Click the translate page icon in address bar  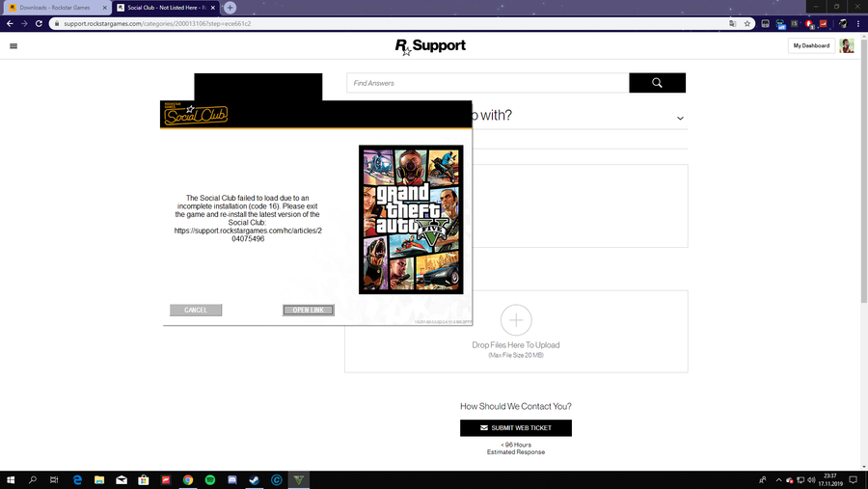point(732,23)
